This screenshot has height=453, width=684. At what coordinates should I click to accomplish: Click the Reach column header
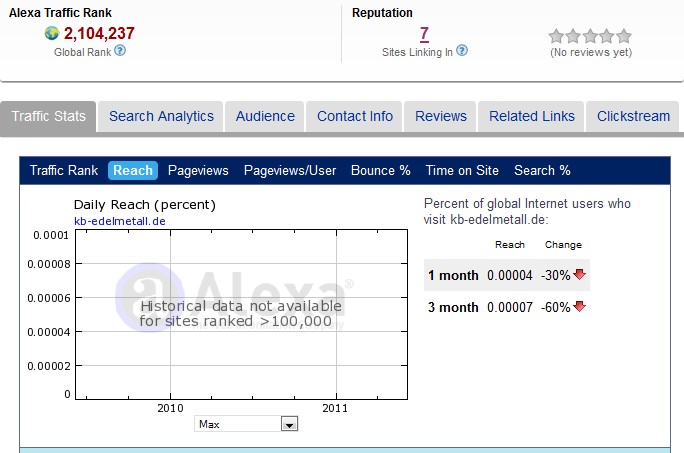(x=510, y=245)
